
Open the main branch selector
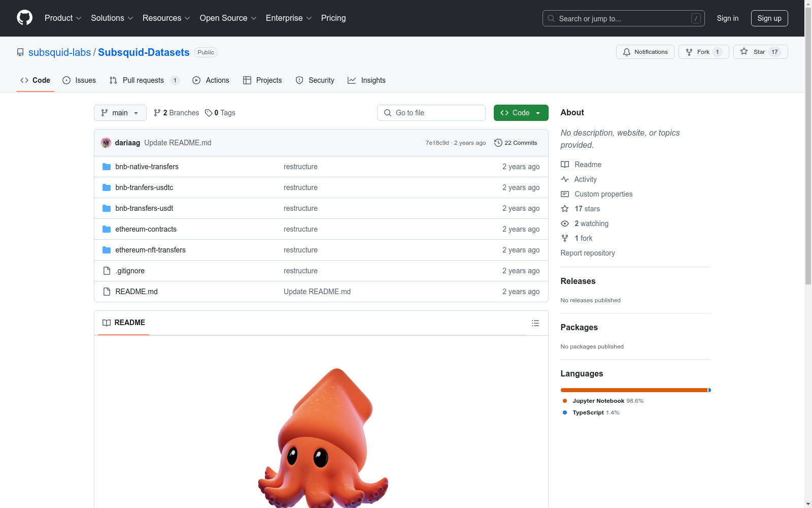(x=120, y=113)
